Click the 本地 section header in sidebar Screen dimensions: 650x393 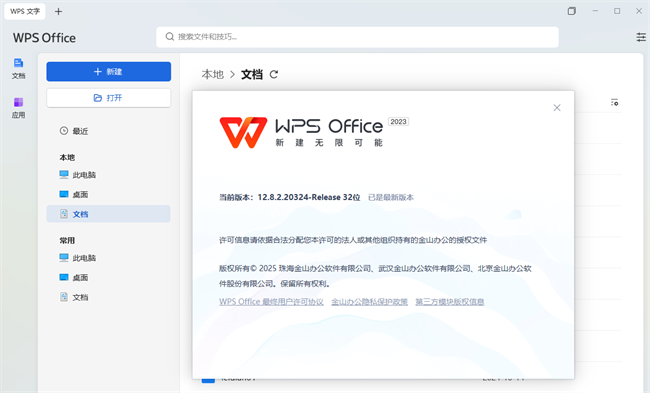(x=67, y=158)
